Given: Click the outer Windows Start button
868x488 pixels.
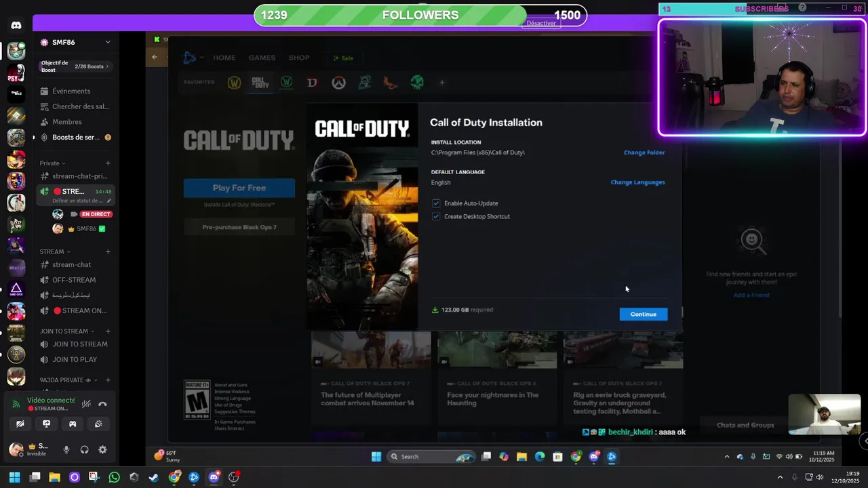Looking at the screenshot, I should coord(14,477).
